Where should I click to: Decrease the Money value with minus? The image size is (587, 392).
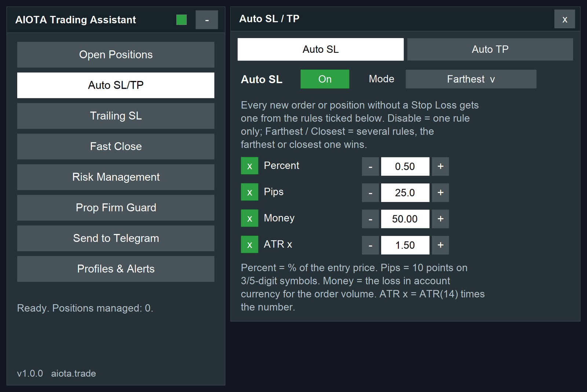click(x=371, y=219)
